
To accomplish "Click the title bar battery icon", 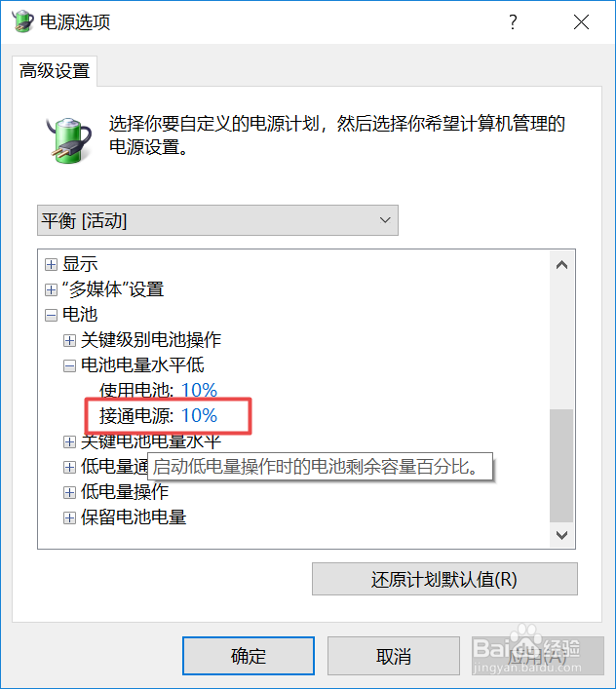I will point(22,21).
